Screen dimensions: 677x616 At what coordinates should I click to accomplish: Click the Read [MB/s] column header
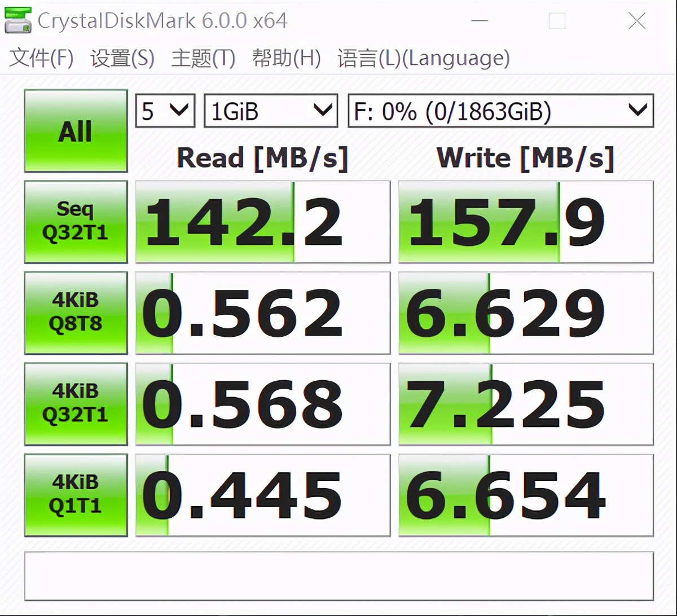point(262,158)
